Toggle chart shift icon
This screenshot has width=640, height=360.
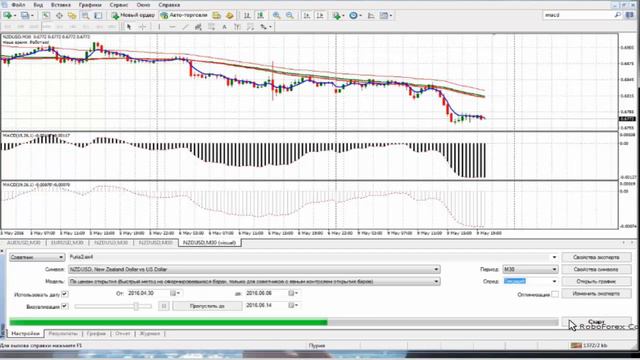(320, 15)
